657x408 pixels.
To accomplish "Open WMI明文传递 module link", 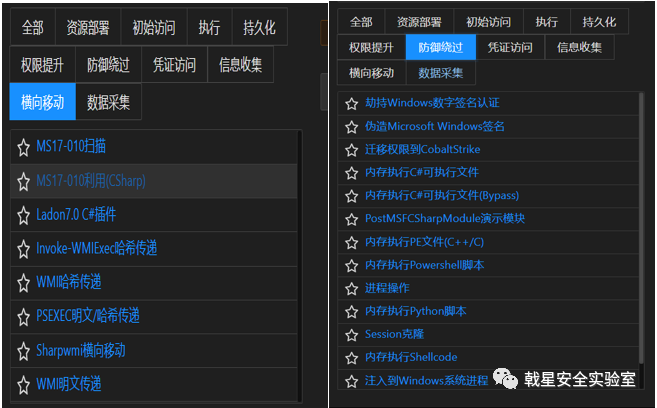I will tap(69, 384).
